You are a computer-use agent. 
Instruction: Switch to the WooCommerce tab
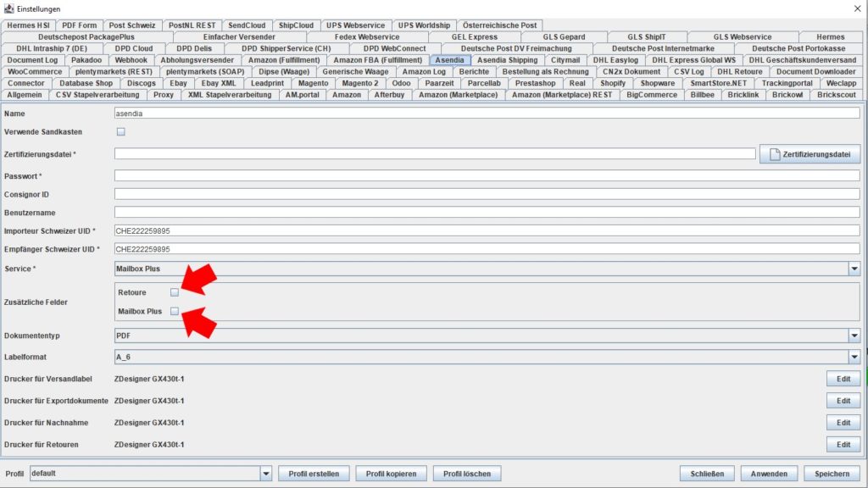tap(35, 71)
